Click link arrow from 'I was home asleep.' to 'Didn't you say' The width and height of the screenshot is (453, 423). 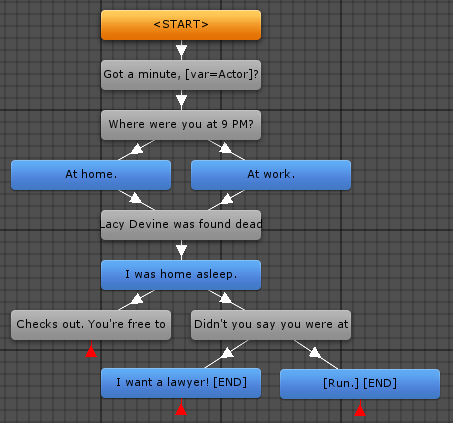click(226, 299)
